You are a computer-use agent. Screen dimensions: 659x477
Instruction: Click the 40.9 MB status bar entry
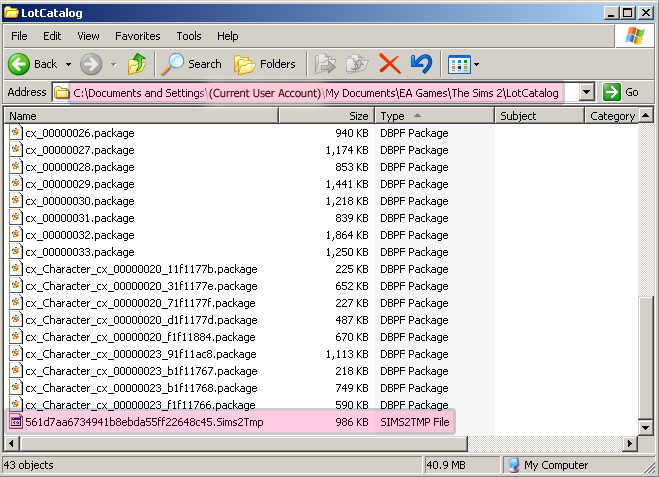pos(446,465)
